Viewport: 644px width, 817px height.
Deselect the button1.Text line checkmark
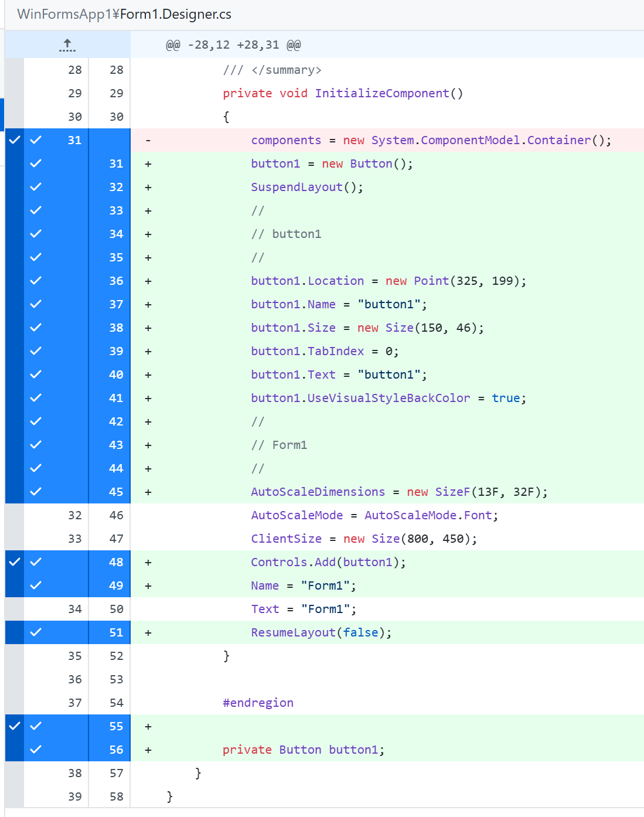click(36, 375)
